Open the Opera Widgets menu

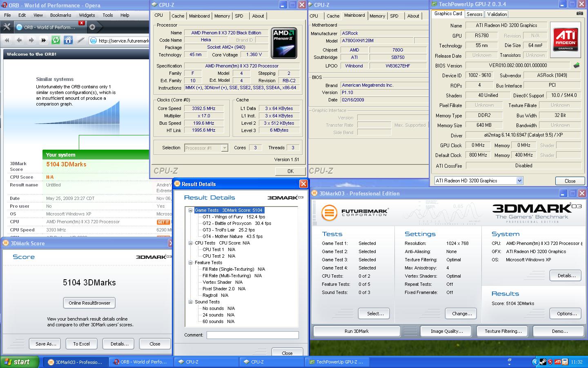(87, 15)
